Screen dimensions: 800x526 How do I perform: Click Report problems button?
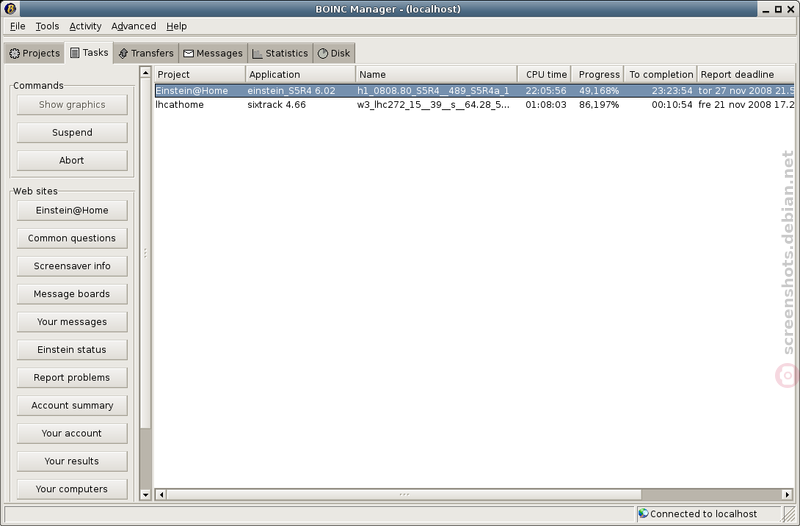(x=72, y=378)
